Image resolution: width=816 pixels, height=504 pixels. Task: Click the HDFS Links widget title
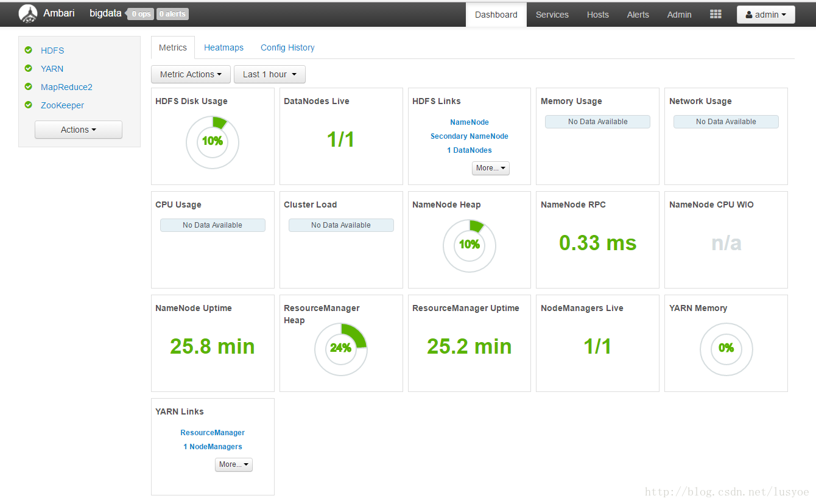437,101
